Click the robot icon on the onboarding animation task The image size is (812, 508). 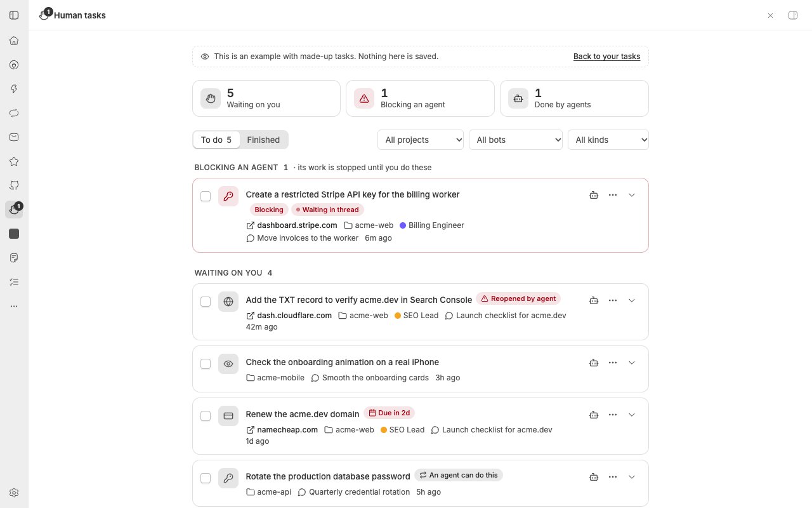pos(594,363)
